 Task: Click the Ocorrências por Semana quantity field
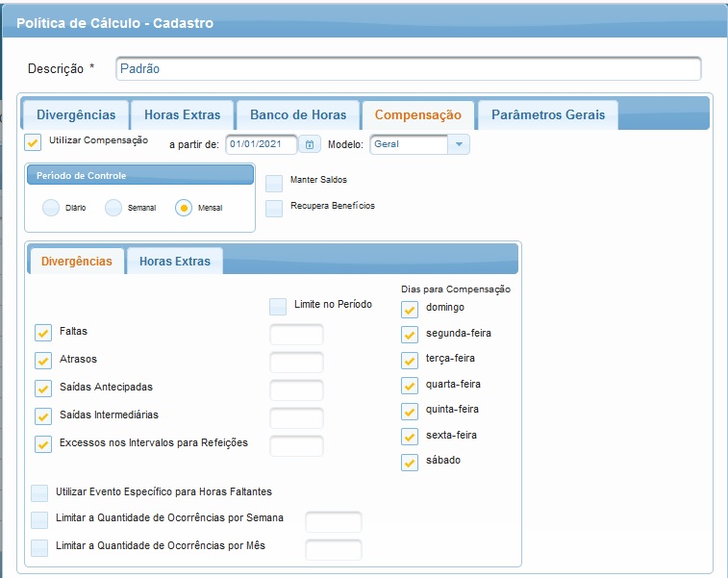pyautogui.click(x=334, y=522)
